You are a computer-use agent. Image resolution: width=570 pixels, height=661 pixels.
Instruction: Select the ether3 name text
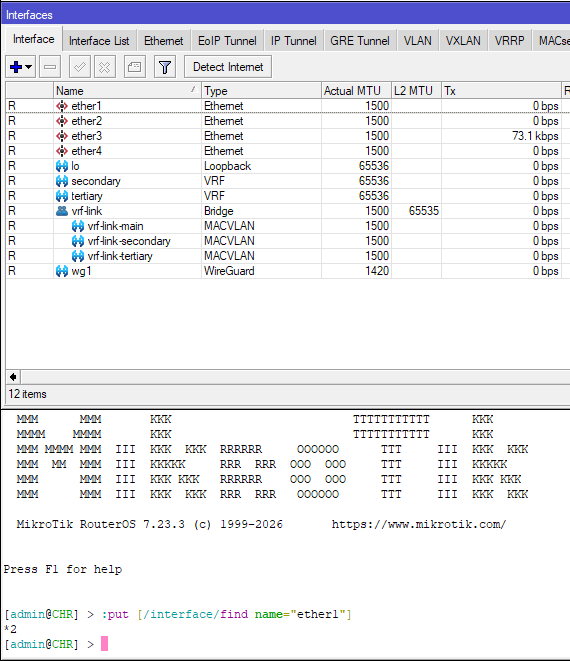tap(86, 136)
